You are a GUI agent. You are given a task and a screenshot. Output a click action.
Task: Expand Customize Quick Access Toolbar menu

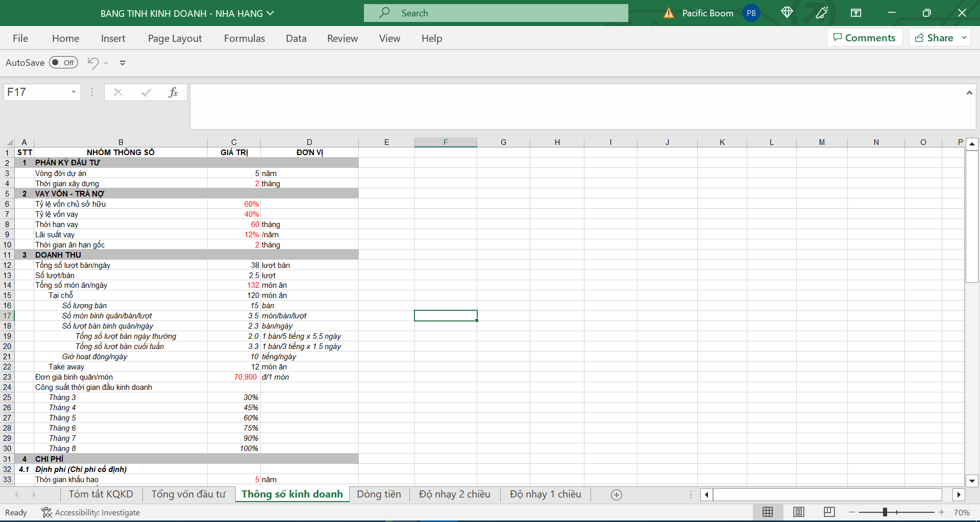pos(122,63)
